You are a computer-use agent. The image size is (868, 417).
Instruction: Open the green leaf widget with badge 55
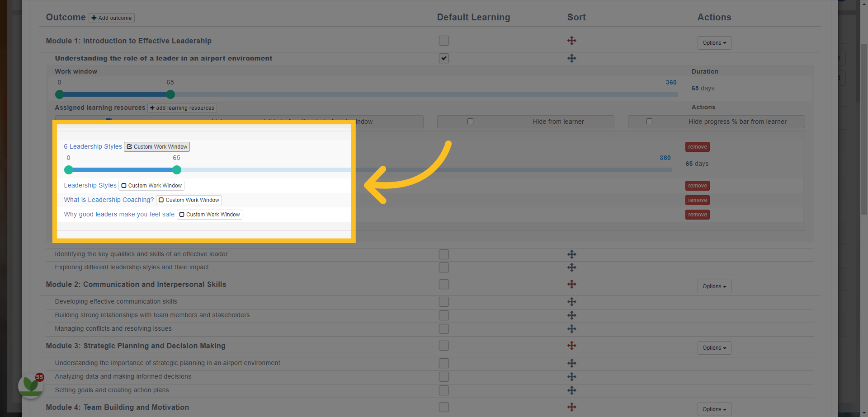(31, 386)
